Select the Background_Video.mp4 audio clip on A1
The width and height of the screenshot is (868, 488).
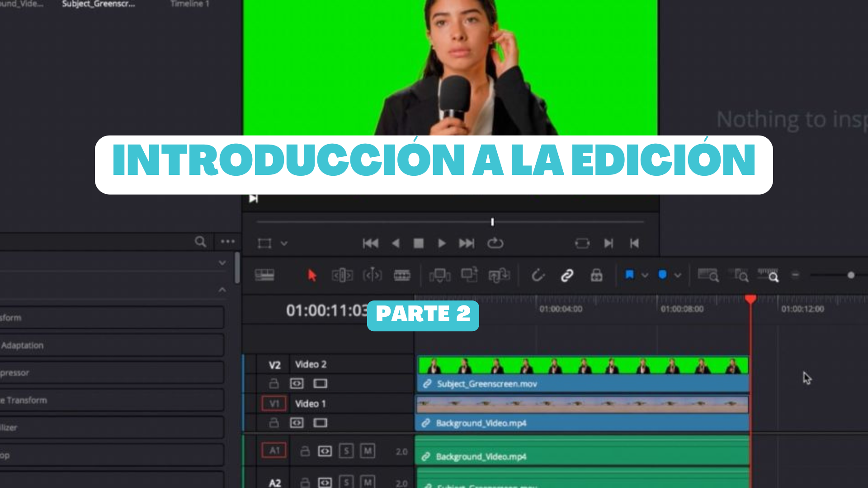pos(582,450)
